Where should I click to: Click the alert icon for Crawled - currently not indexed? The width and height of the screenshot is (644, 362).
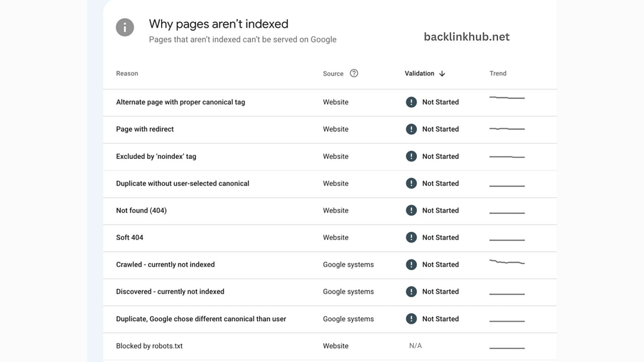click(x=411, y=265)
